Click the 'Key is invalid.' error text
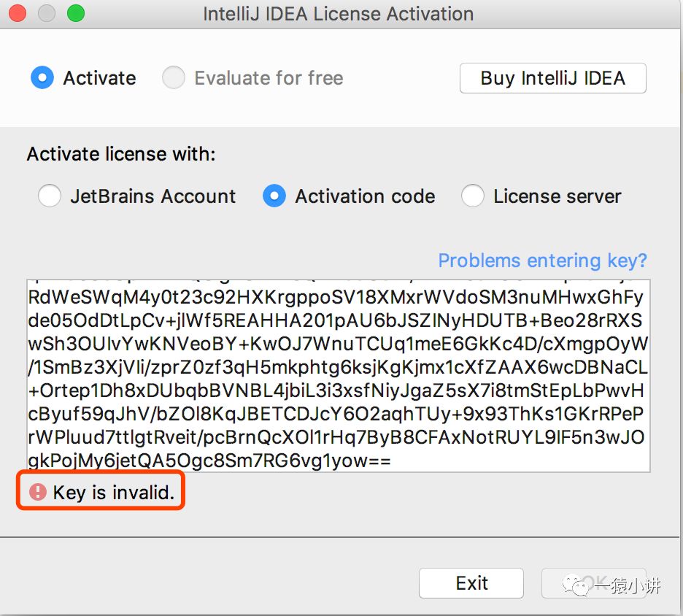The image size is (683, 616). point(114,493)
